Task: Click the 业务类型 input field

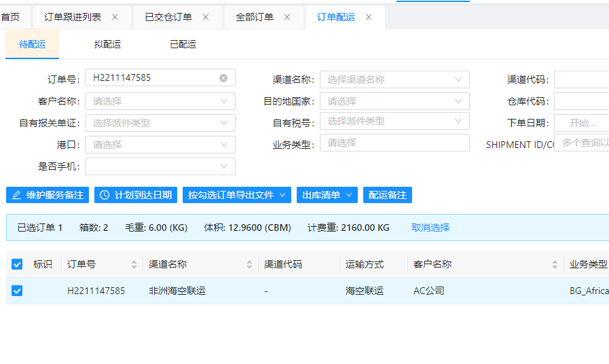Action: pyautogui.click(x=394, y=143)
